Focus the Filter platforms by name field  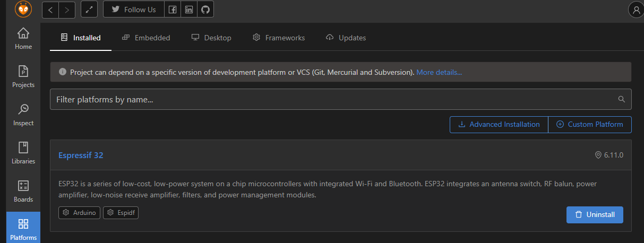(x=340, y=99)
